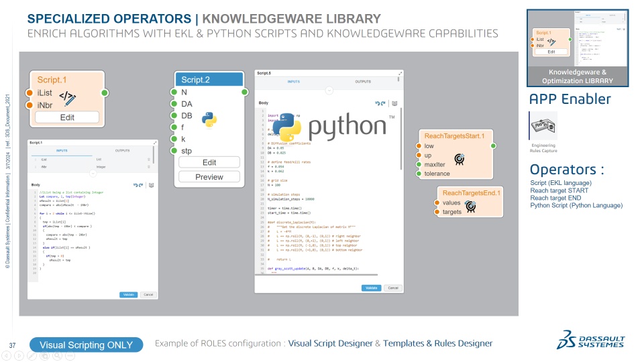Click Script.5 code horizontal scrollbar
644x362 pixels.
[x=316, y=275]
